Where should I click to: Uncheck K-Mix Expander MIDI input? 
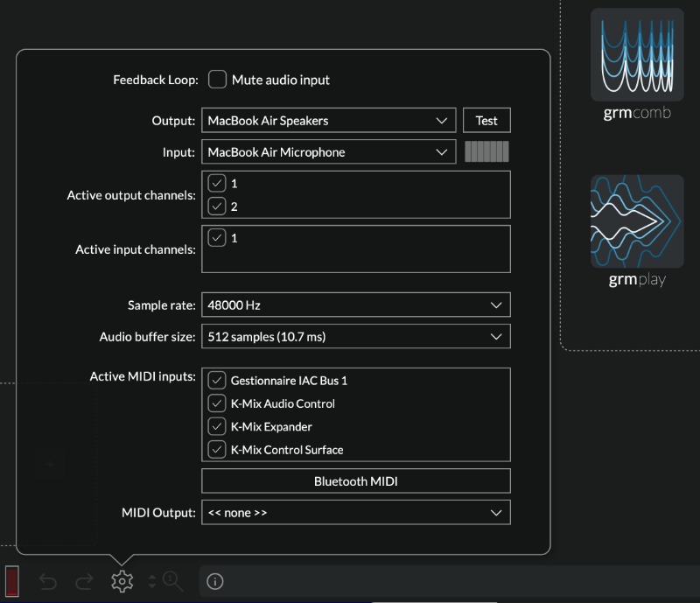click(215, 426)
